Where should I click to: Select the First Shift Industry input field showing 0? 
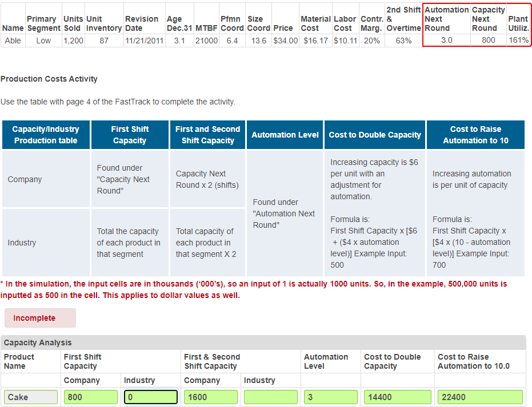[x=151, y=397]
